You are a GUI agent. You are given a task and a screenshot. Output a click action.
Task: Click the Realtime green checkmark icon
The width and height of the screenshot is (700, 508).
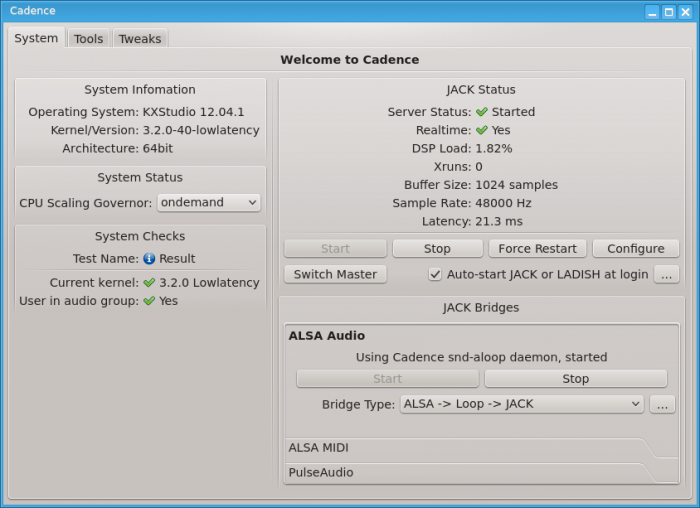pyautogui.click(x=481, y=130)
